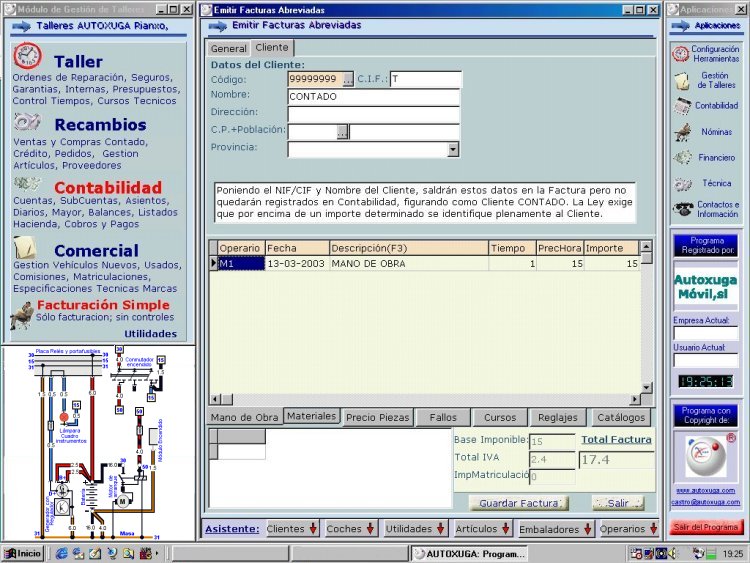Open the Fallos tab
Screen dimensions: 750x563
[443, 417]
